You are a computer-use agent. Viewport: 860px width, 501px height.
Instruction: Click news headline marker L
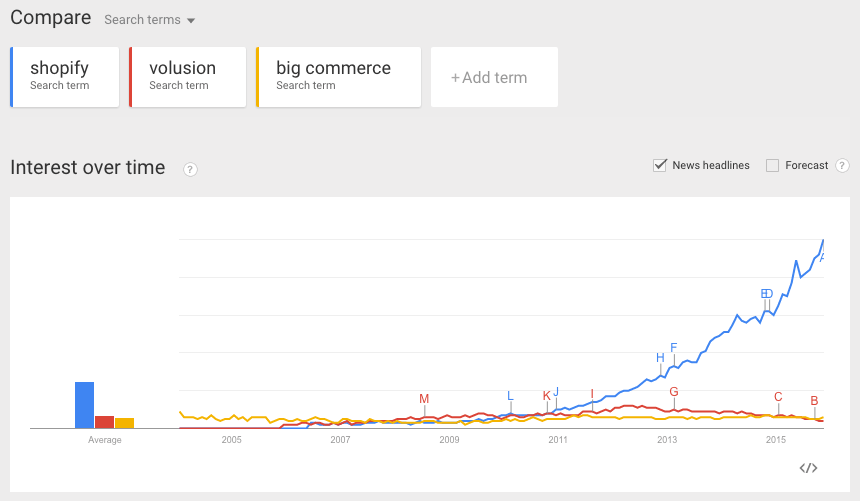pyautogui.click(x=510, y=396)
